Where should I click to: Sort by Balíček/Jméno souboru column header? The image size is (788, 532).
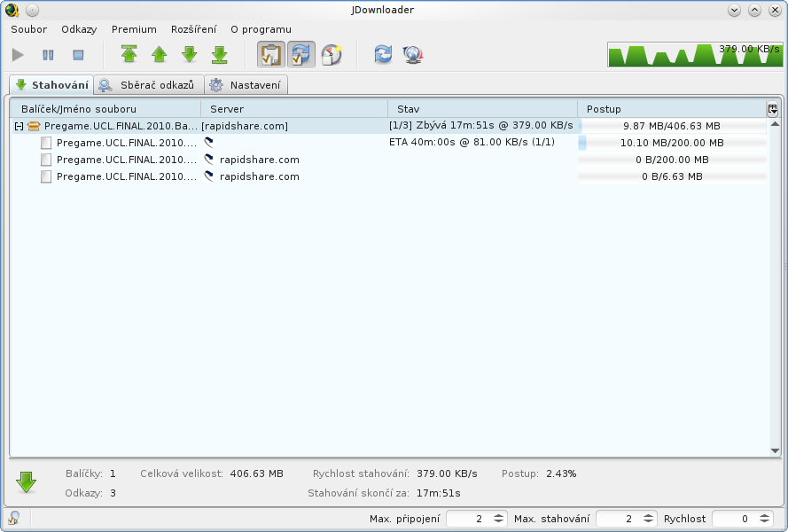(105, 108)
